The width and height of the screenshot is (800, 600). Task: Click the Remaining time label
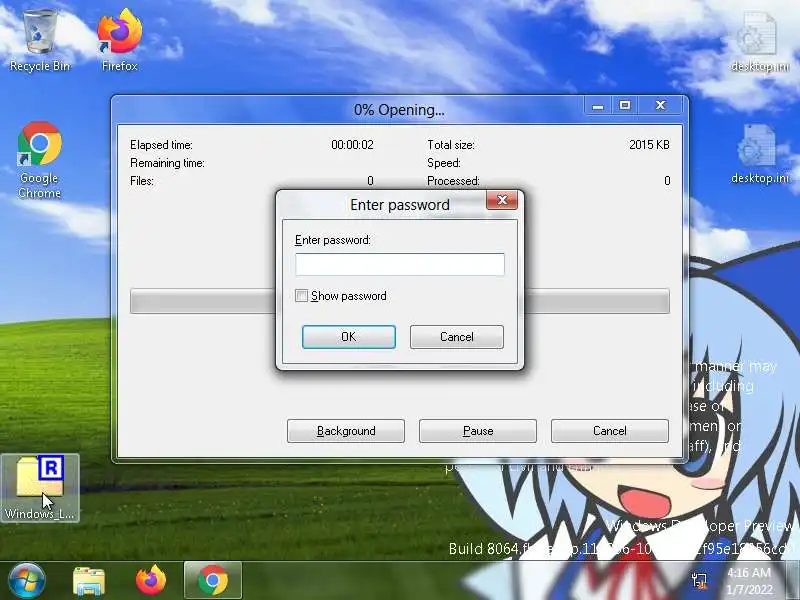click(x=167, y=163)
